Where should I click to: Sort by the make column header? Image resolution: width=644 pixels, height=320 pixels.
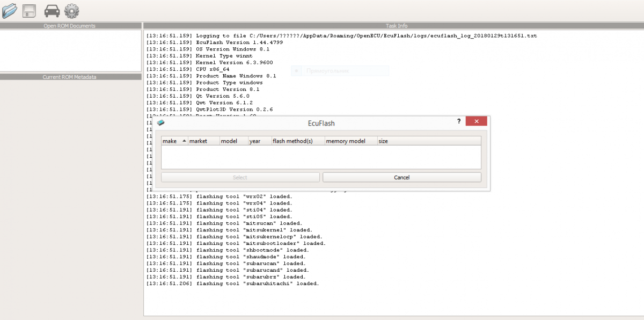(x=174, y=141)
